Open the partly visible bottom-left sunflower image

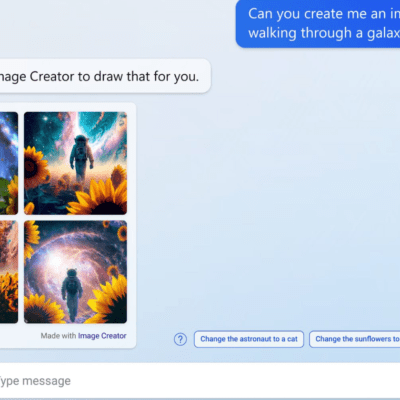tap(9, 272)
